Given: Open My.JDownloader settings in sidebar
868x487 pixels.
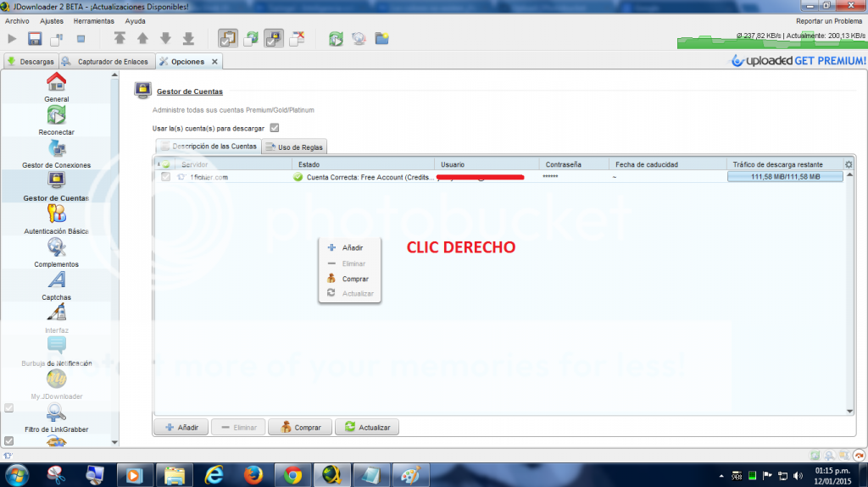Looking at the screenshot, I should pos(57,385).
